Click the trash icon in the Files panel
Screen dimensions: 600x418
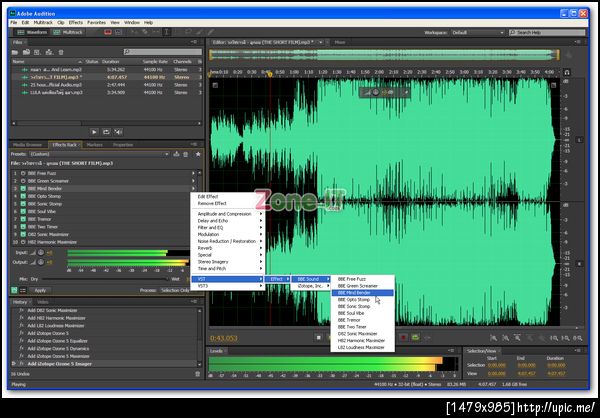[x=61, y=52]
